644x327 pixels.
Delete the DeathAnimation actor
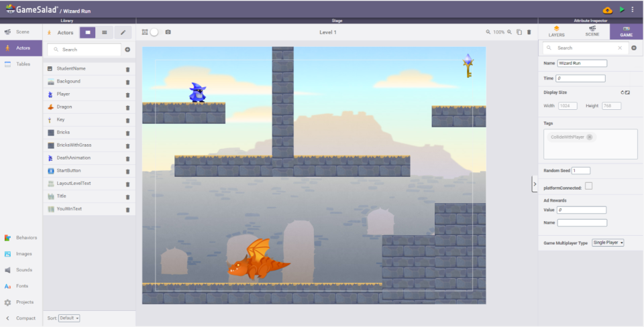click(127, 158)
